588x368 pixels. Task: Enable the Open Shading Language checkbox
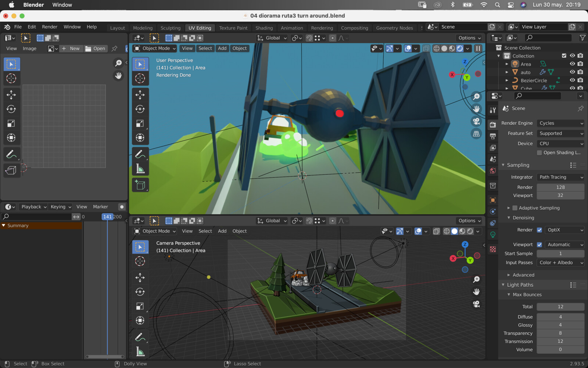pyautogui.click(x=539, y=153)
